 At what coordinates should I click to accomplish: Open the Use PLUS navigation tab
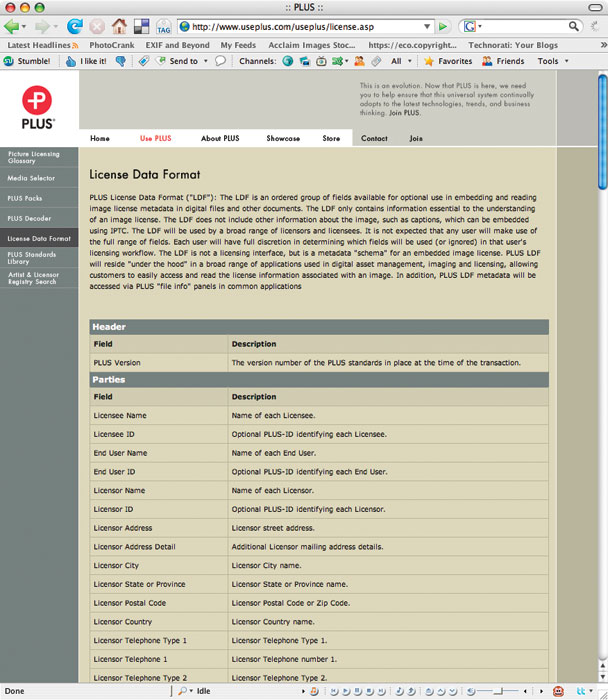[155, 138]
